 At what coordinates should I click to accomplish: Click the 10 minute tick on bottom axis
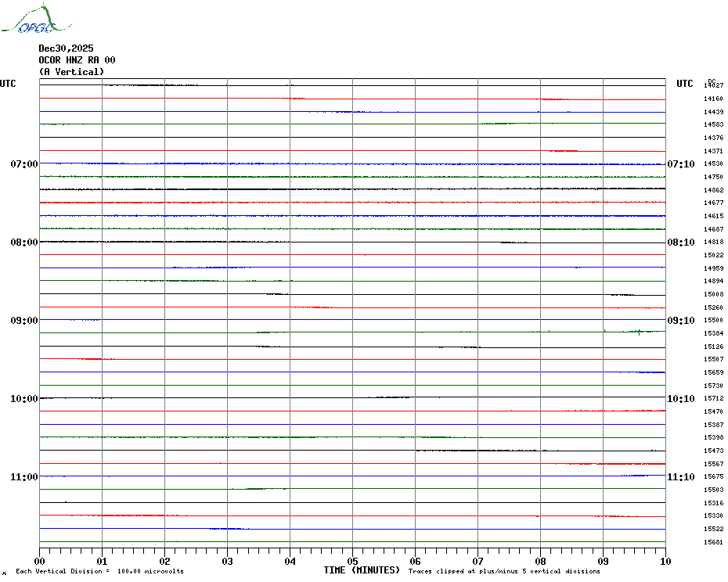tap(665, 561)
